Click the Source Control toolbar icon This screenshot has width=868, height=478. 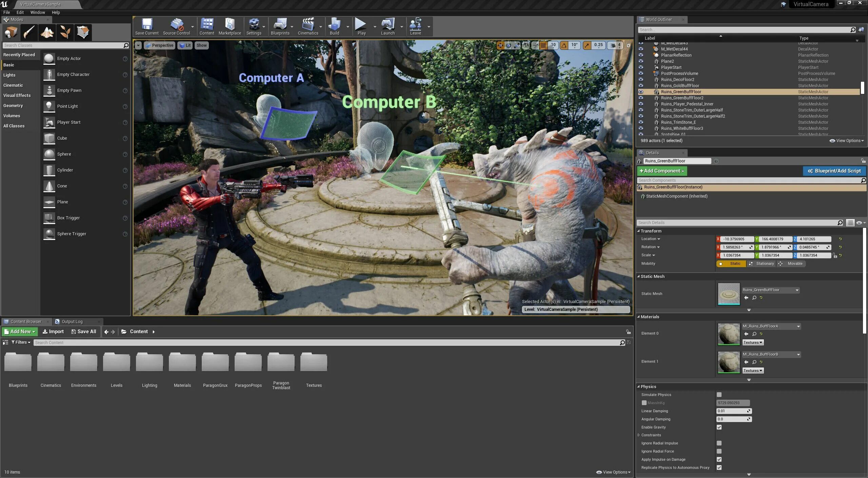tap(176, 26)
